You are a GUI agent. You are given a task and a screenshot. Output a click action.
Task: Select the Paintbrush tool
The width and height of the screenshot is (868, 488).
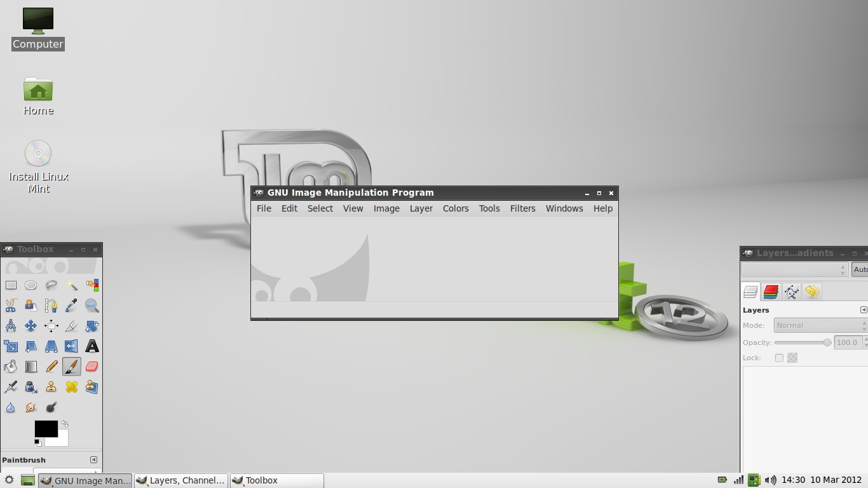pyautogui.click(x=72, y=367)
